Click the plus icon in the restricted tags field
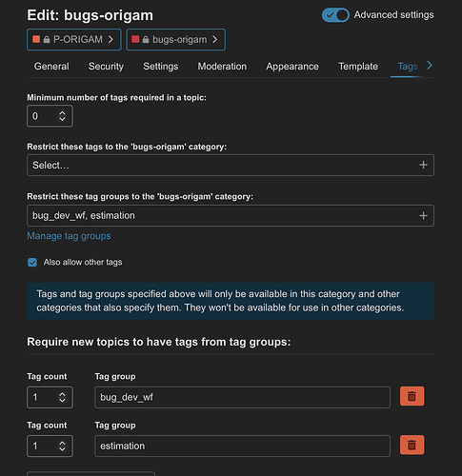Image resolution: width=462 pixels, height=476 pixels. (423, 165)
